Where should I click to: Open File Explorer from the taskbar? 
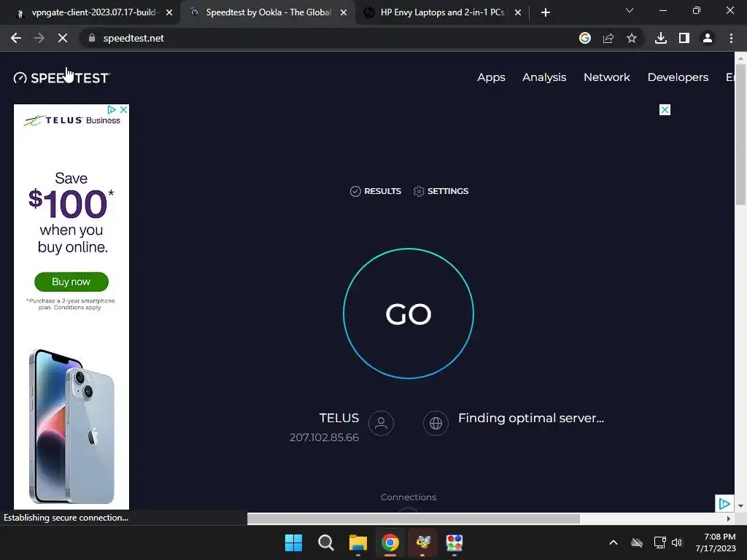(x=357, y=542)
